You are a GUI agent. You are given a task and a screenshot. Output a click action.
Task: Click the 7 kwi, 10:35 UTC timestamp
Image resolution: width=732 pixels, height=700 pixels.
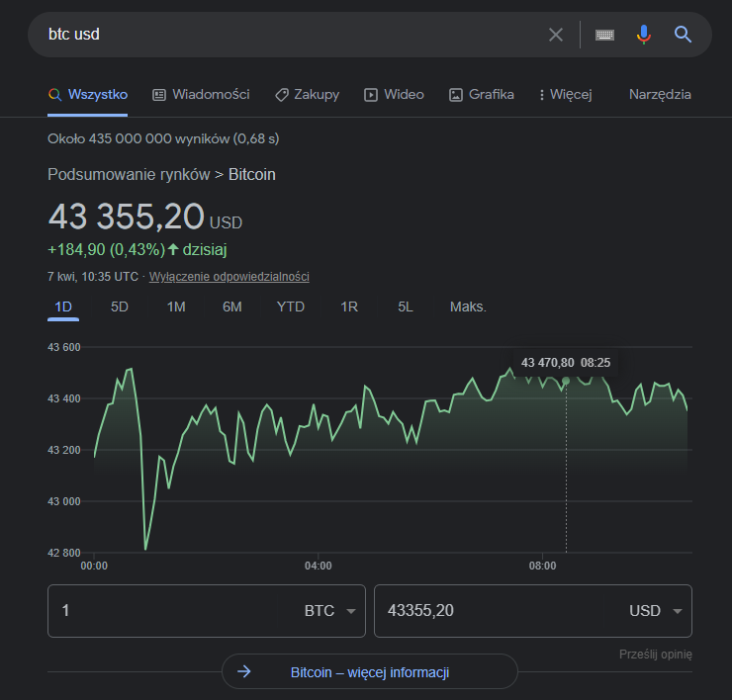[x=93, y=277]
